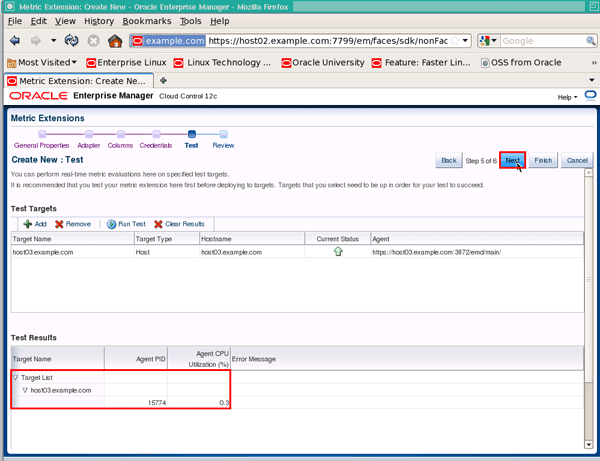The image size is (600, 461).
Task: Open the Tools menu
Action: (x=191, y=21)
